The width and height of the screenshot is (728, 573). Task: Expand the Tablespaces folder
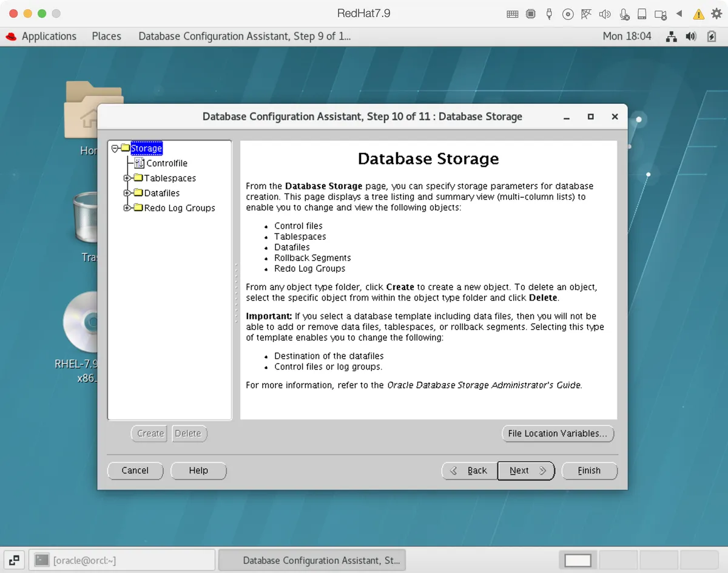click(x=127, y=178)
